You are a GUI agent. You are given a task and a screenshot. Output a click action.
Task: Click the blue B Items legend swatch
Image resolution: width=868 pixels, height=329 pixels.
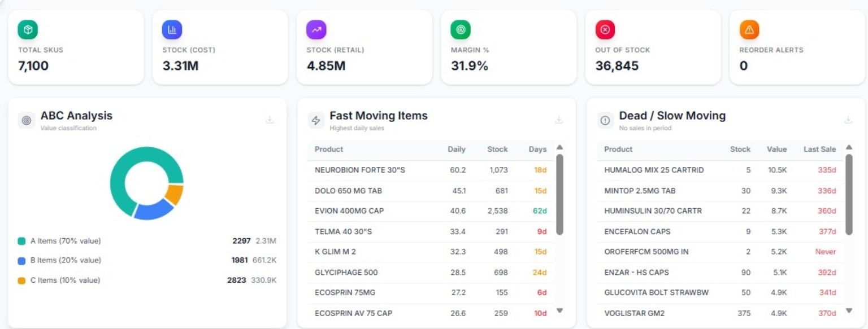21,261
